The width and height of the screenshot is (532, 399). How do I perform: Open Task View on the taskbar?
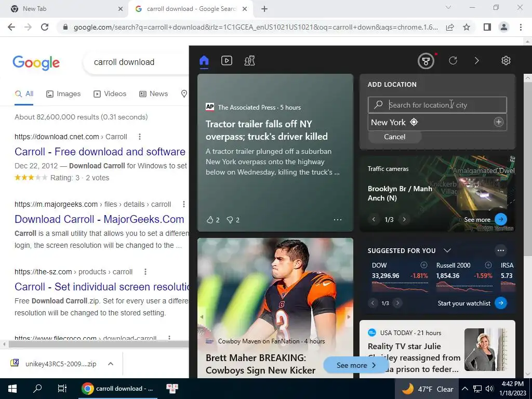[62, 389]
